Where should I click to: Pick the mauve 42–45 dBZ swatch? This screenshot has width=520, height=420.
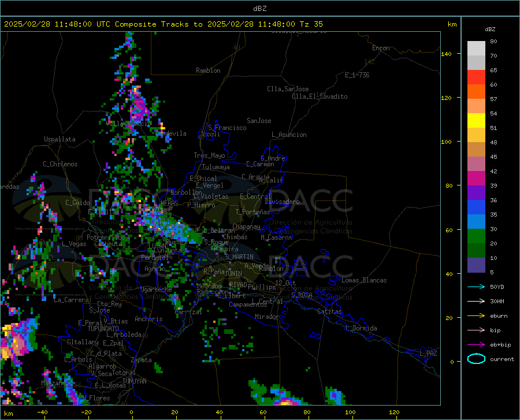[476, 164]
